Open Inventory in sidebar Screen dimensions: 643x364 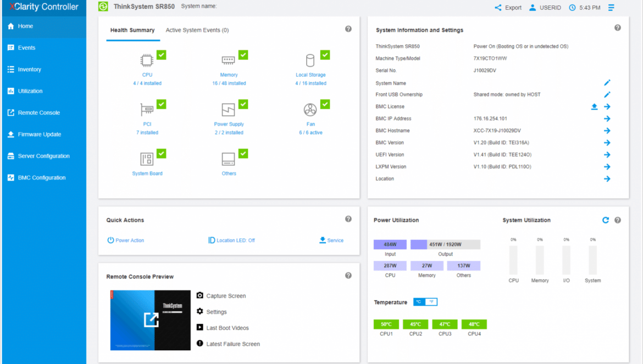[45, 70]
